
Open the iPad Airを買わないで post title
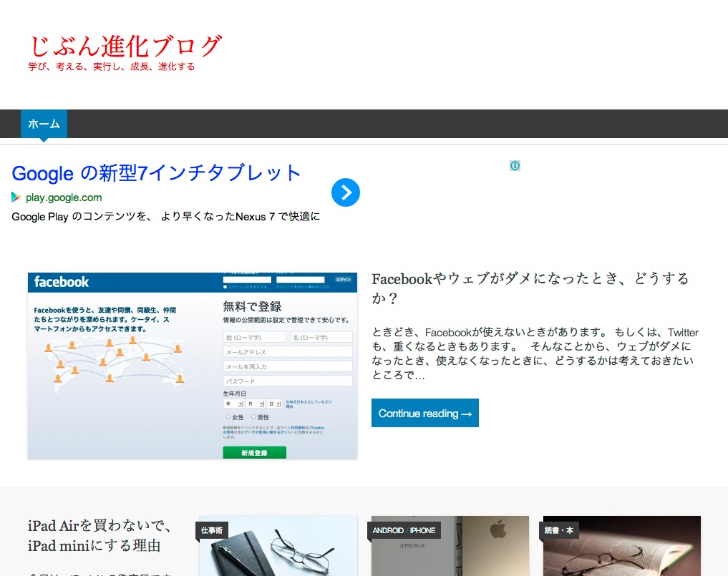pyautogui.click(x=100, y=536)
